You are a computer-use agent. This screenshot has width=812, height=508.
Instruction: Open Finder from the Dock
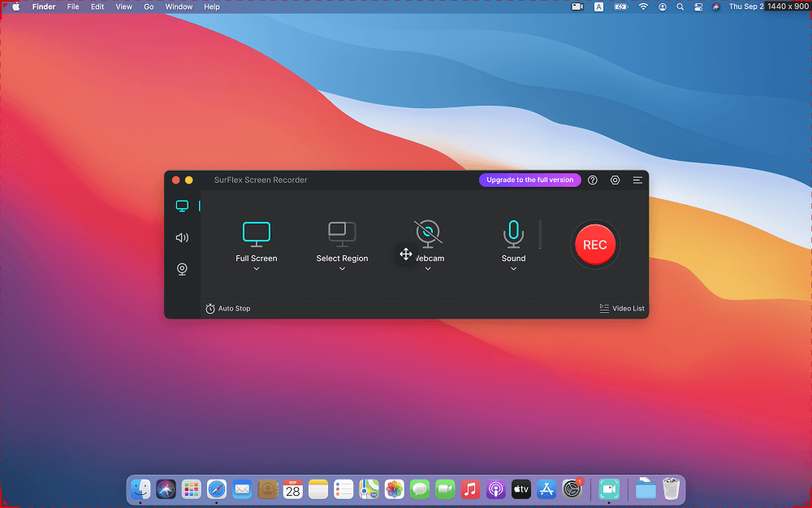[x=140, y=488]
